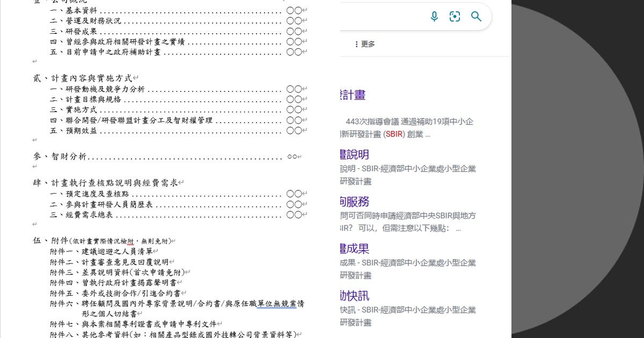Click the large dark circle shape
The width and height of the screenshot is (644, 338).
coord(590,169)
